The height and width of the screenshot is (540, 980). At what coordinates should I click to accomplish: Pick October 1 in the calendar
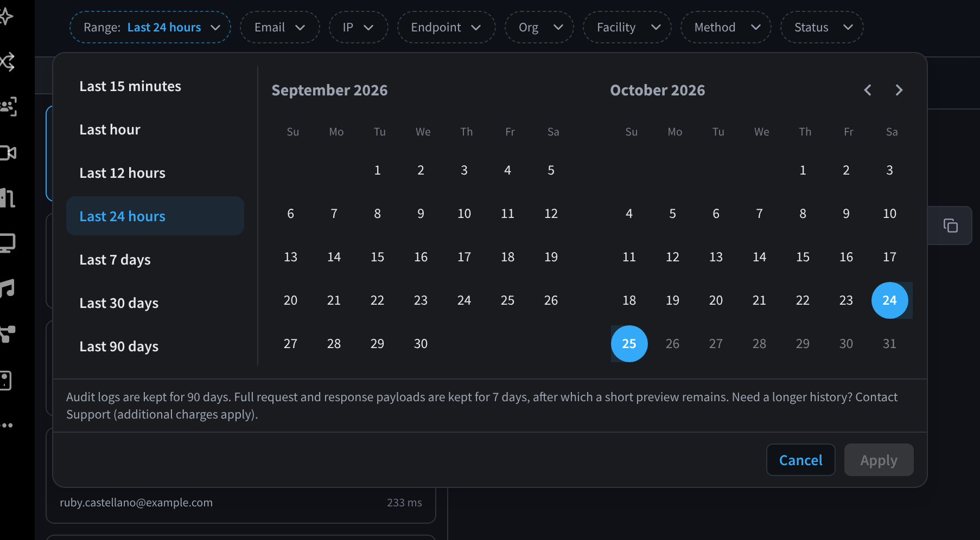[803, 170]
